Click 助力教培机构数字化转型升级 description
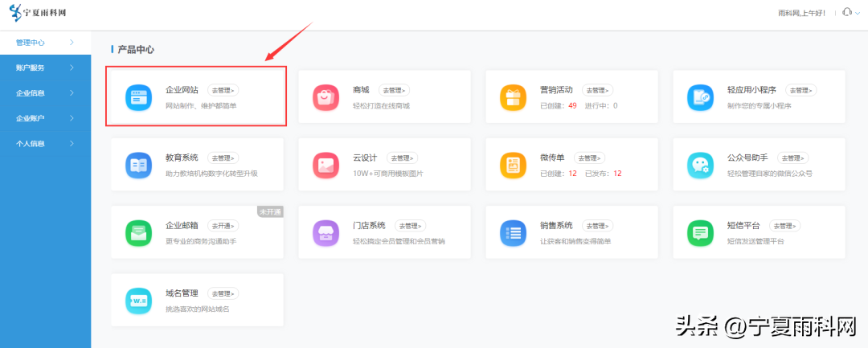The height and width of the screenshot is (348, 868). (211, 173)
